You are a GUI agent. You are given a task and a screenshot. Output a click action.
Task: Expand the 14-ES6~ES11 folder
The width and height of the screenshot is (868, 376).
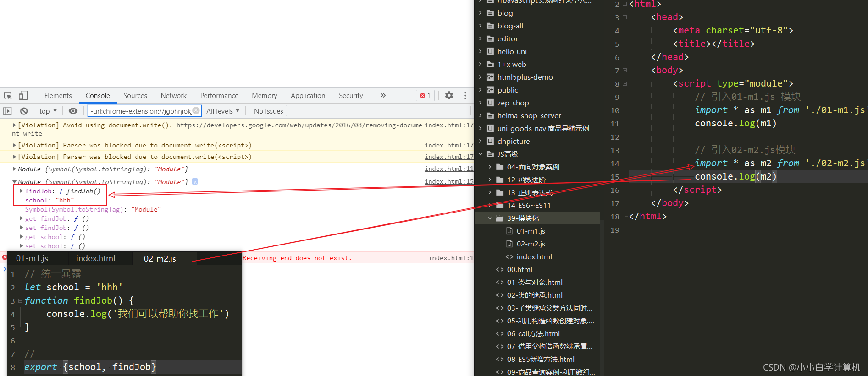pos(490,205)
